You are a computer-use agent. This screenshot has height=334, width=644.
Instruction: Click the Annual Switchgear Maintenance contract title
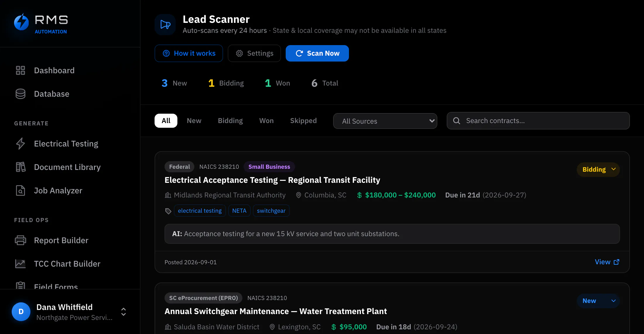pos(276,311)
